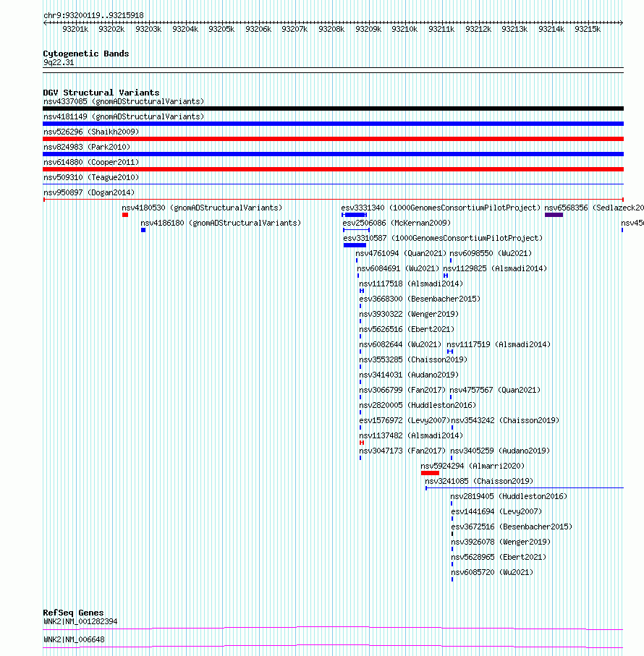Click nsv2819405 (Huddleston2016) label

click(509, 496)
